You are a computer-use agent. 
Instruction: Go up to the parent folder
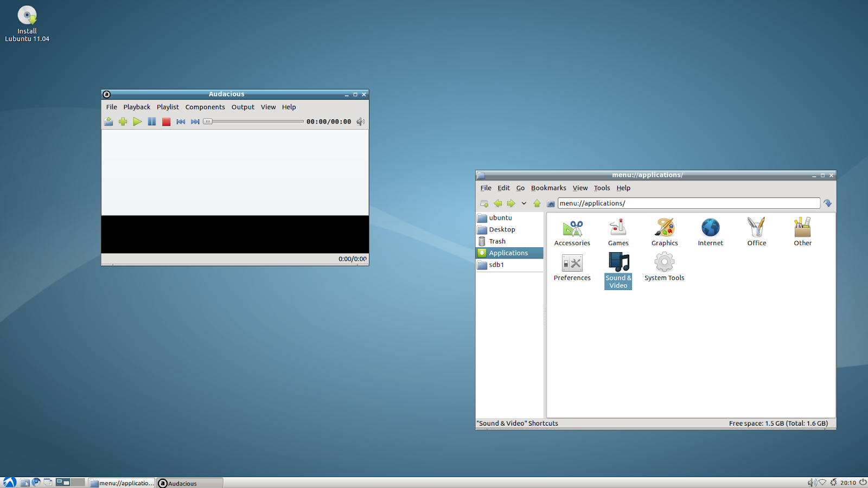pos(537,203)
